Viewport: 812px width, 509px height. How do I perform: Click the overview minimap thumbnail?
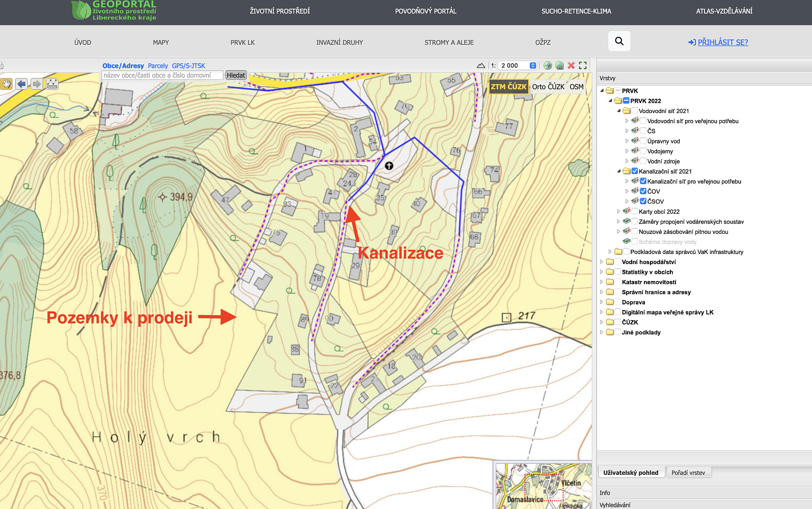click(x=543, y=486)
